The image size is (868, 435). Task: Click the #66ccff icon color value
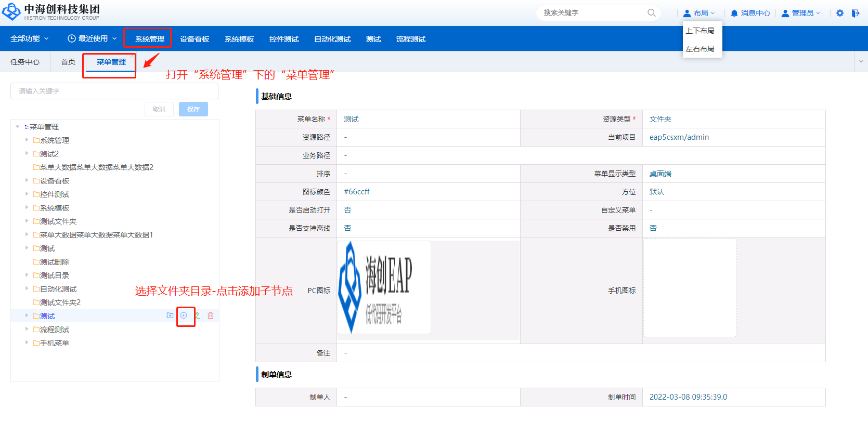point(357,192)
